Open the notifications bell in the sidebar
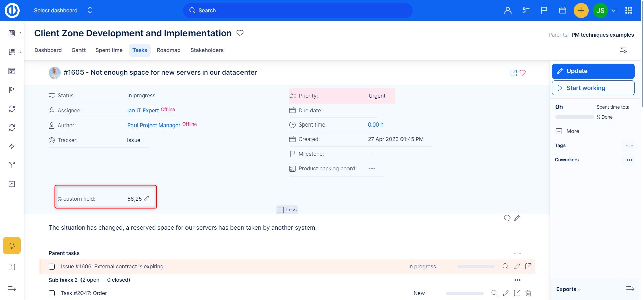 click(12, 246)
